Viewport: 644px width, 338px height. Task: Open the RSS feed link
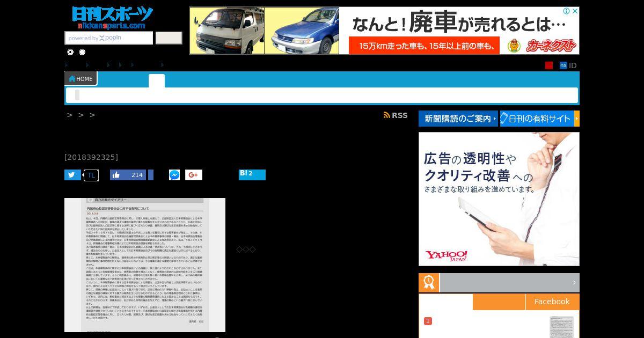[396, 115]
